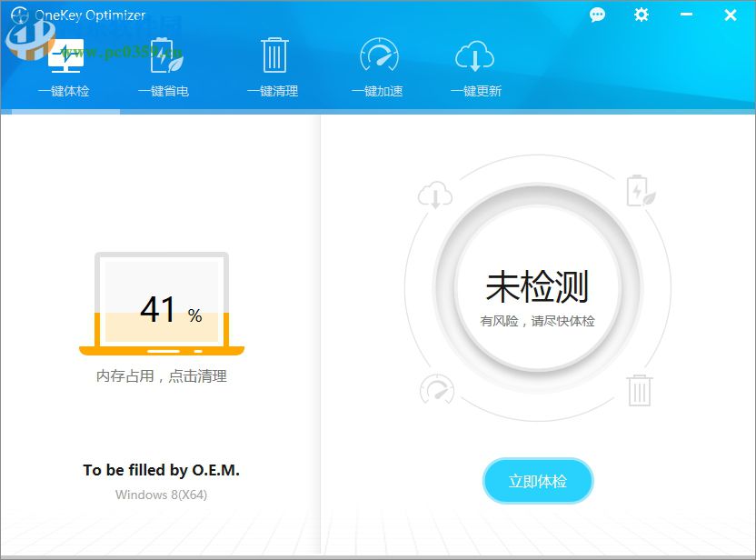The width and height of the screenshot is (756, 560).
Task: Click the 一键省电 power saving icon
Action: point(163,56)
